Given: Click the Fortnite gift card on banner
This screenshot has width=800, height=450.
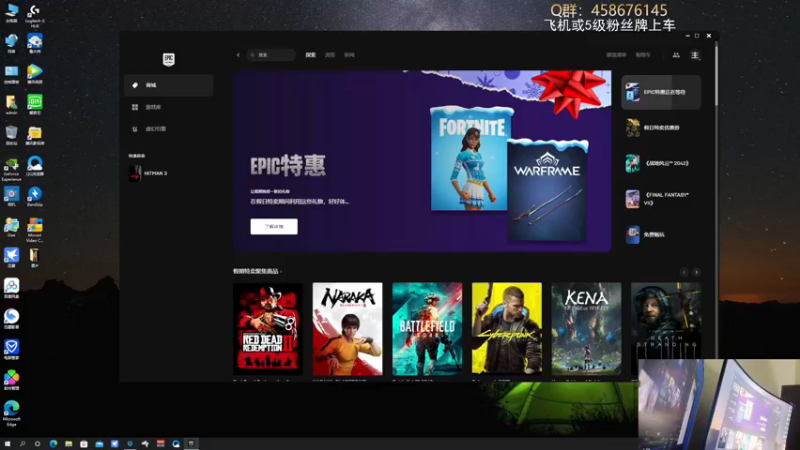Looking at the screenshot, I should tap(470, 159).
